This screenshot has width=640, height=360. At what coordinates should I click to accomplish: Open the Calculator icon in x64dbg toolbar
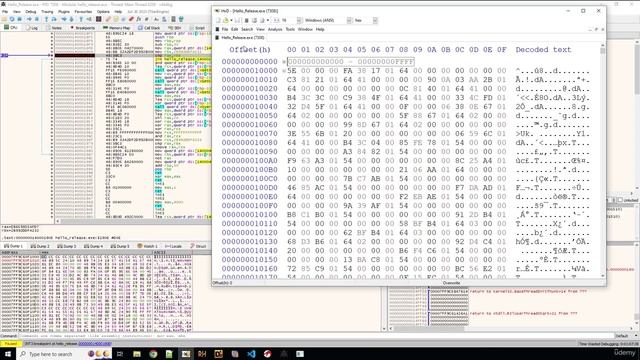[173, 19]
